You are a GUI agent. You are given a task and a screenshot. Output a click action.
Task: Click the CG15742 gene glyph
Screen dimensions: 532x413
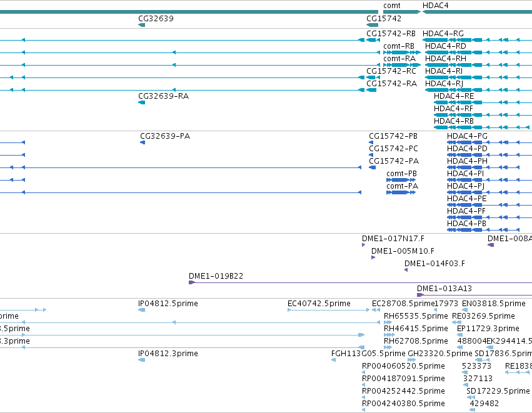click(372, 25)
